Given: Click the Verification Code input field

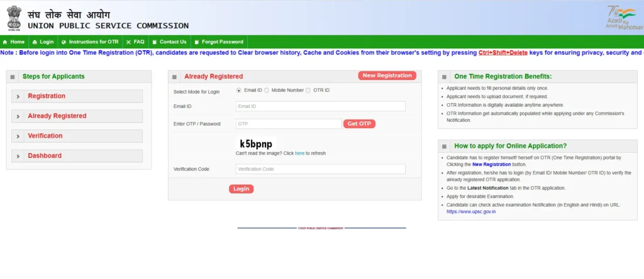Looking at the screenshot, I should [320, 169].
